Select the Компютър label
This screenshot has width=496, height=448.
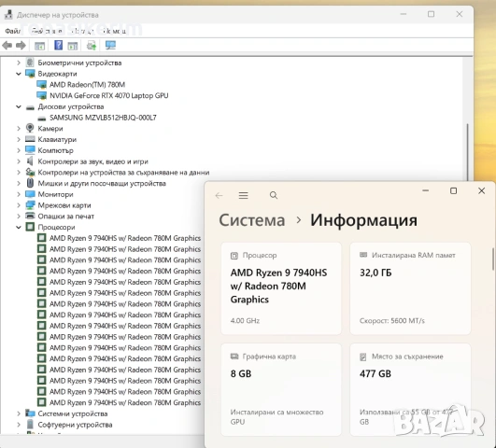point(56,150)
